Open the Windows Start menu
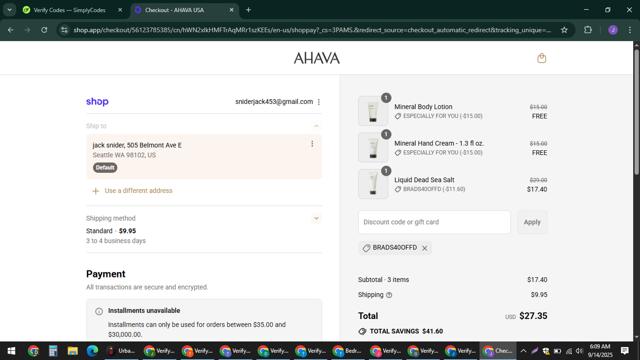 click(x=11, y=351)
